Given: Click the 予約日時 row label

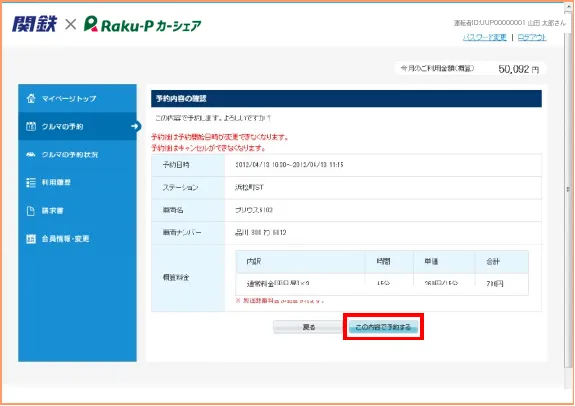Looking at the screenshot, I should pyautogui.click(x=176, y=165).
